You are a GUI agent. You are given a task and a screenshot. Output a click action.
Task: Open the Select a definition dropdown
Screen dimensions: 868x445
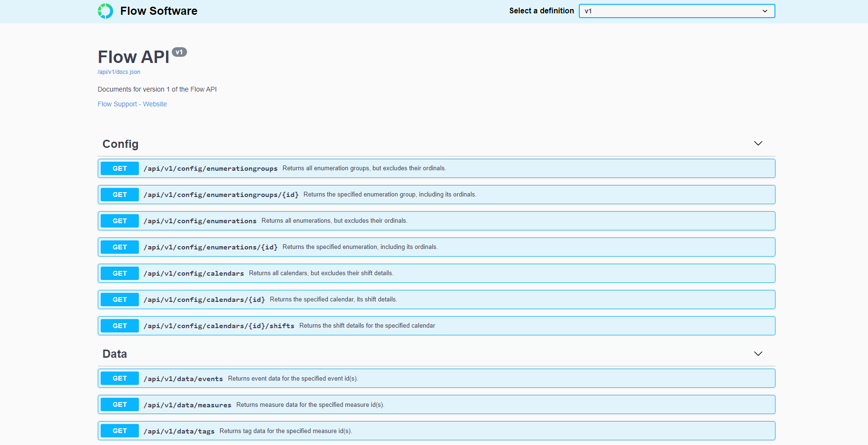pyautogui.click(x=676, y=11)
